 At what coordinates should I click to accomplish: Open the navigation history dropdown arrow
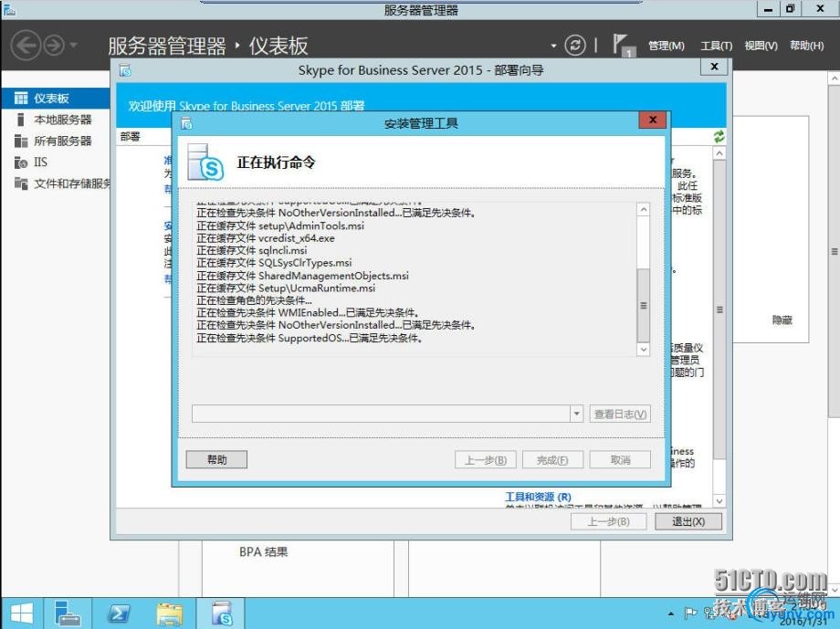click(x=73, y=45)
